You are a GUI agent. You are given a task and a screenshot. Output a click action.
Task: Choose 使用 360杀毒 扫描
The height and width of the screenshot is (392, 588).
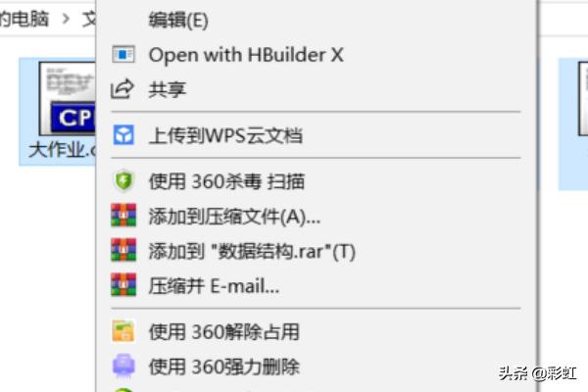317,181
